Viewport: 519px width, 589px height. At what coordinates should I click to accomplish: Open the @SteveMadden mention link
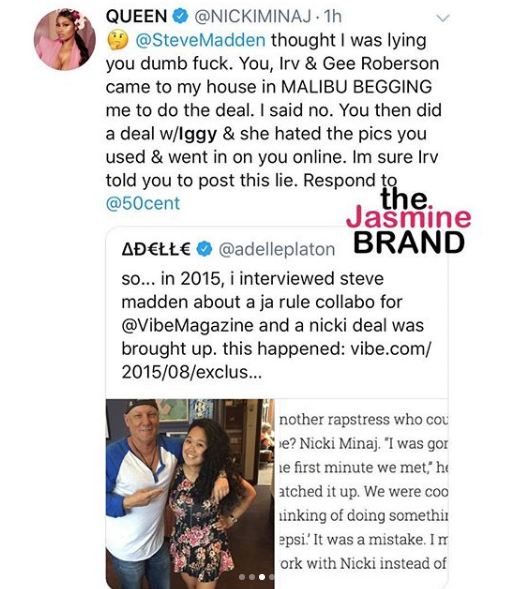click(x=200, y=41)
